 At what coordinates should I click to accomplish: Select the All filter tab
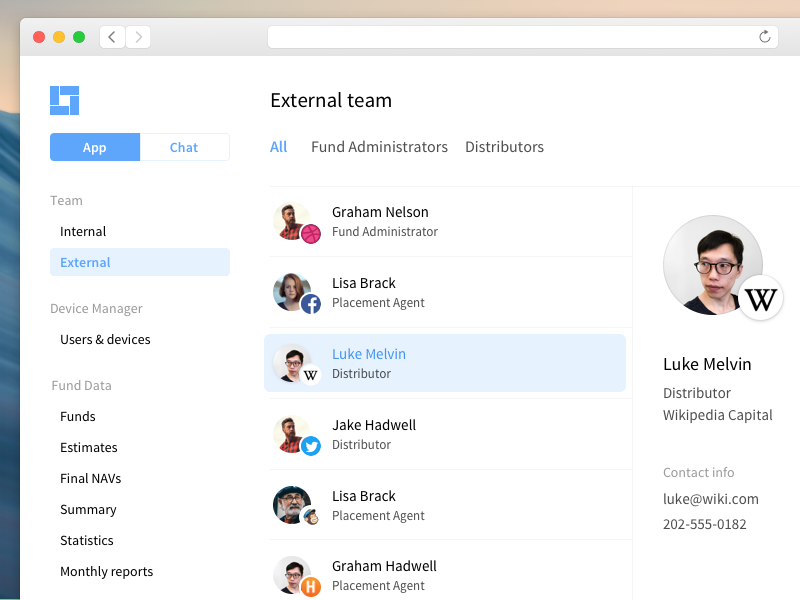coord(278,147)
